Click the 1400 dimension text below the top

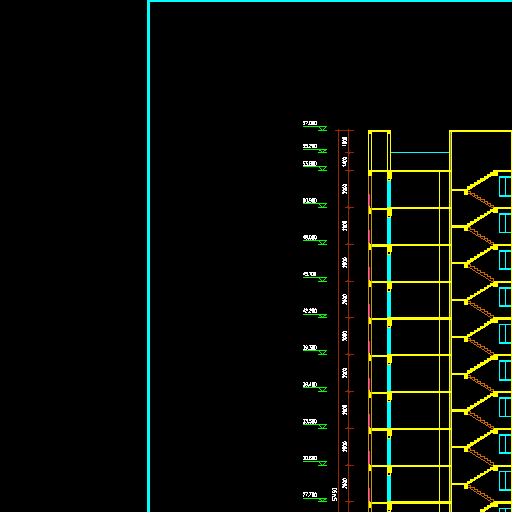point(345,162)
